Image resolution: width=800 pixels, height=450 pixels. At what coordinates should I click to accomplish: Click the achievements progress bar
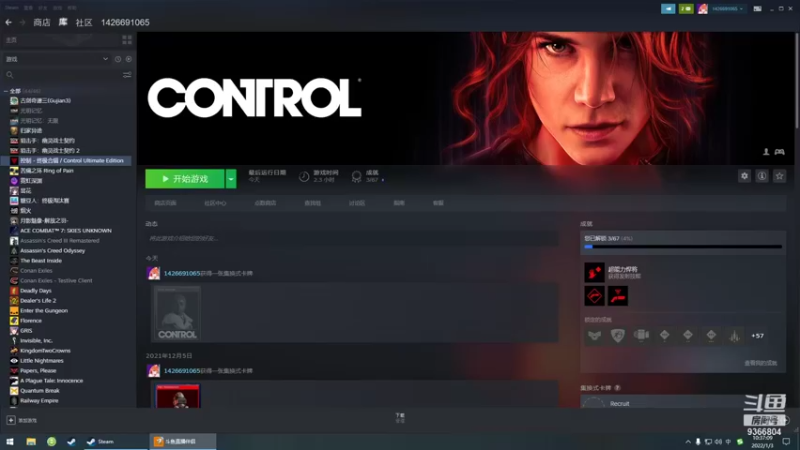683,247
